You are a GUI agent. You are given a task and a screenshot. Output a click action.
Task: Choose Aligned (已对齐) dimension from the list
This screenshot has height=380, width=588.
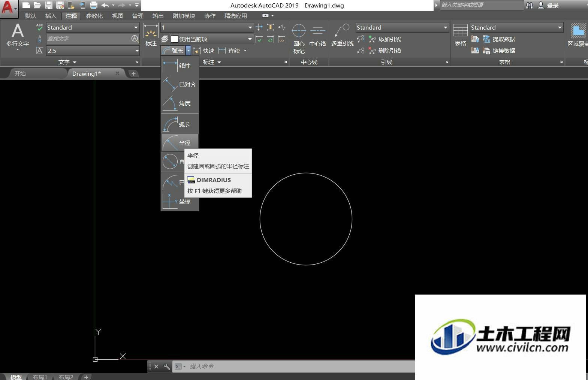pos(180,85)
